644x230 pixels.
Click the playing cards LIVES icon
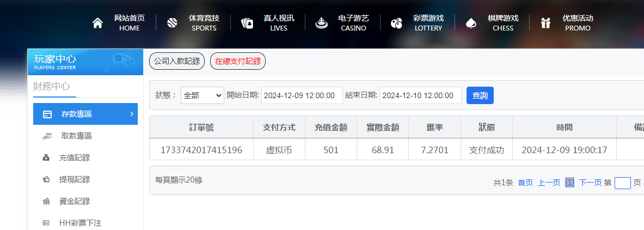point(247,23)
